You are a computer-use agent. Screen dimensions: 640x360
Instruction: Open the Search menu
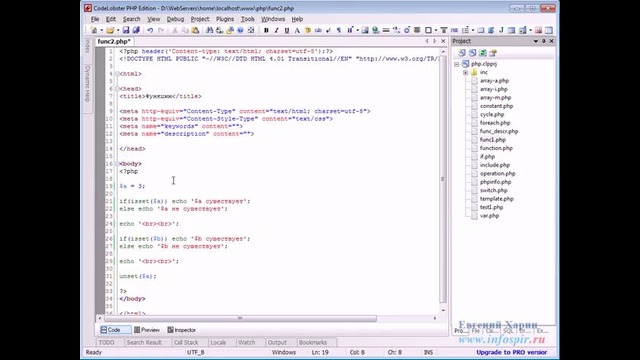131,19
